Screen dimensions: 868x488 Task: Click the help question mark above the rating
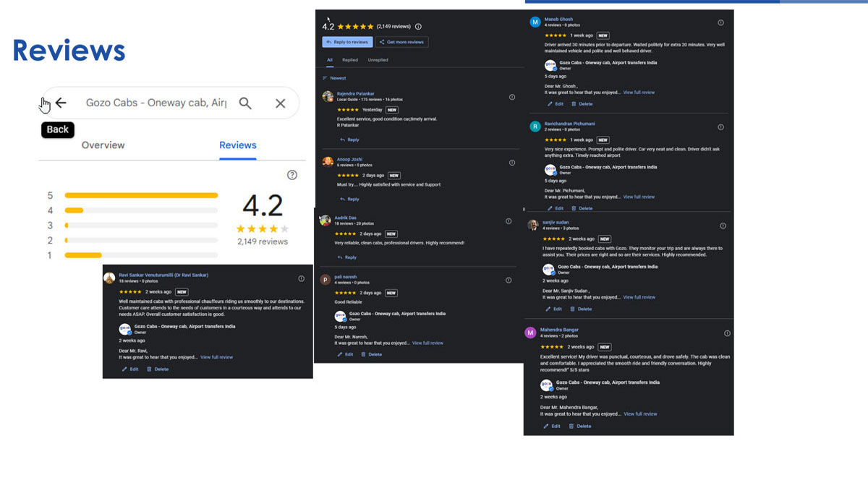(292, 175)
